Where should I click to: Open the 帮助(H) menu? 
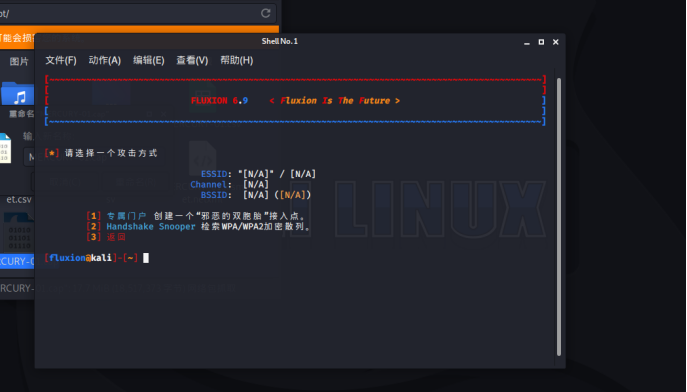pyautogui.click(x=237, y=60)
